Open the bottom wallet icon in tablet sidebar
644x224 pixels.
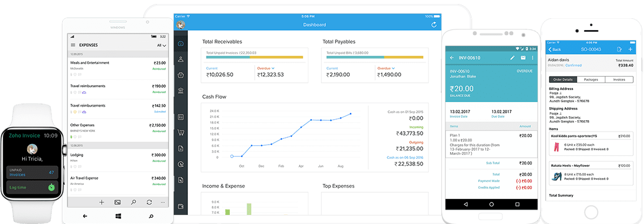(x=181, y=206)
